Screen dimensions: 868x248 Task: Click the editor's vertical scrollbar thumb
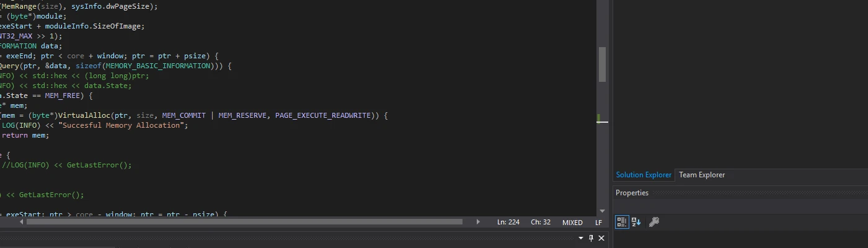[602, 64]
